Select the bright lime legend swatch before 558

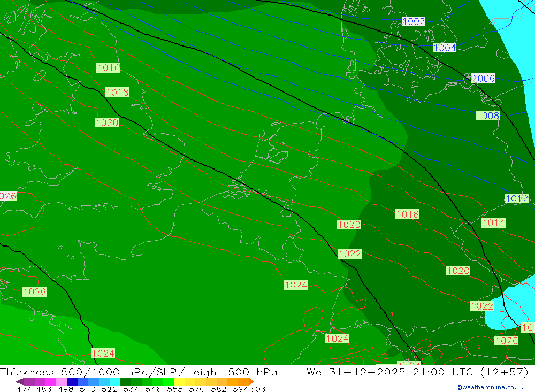pos(169,381)
